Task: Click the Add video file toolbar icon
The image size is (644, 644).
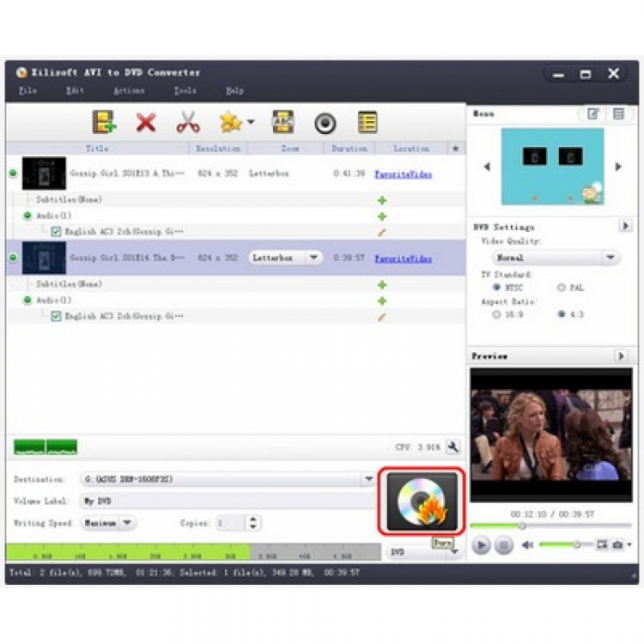Action: pyautogui.click(x=104, y=122)
